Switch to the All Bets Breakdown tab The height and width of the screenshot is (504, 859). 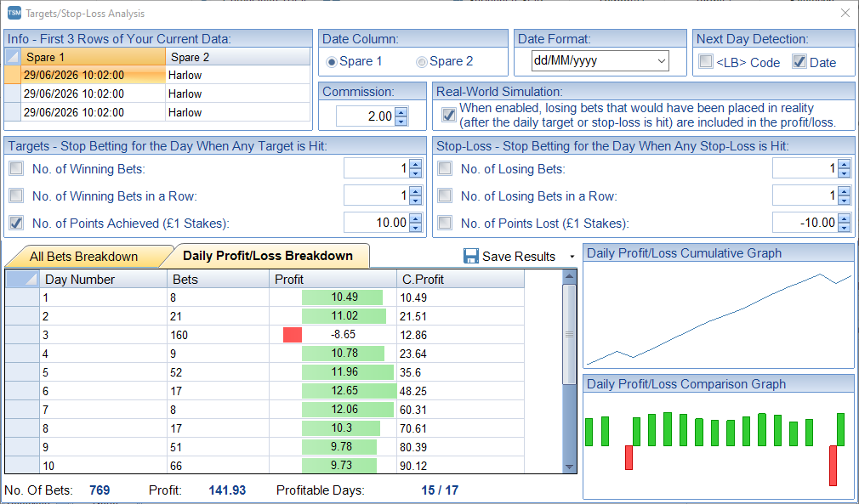(x=83, y=257)
